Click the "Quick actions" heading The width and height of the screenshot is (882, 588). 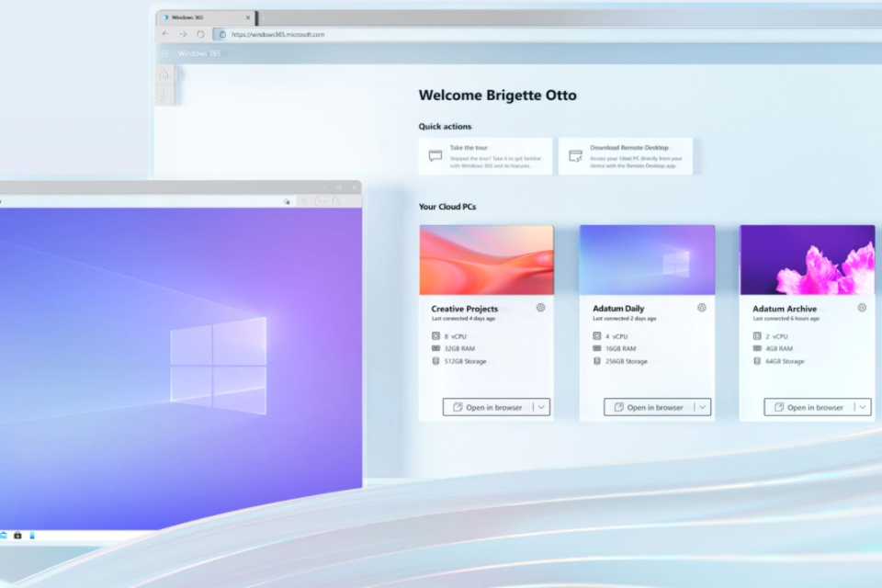click(445, 126)
